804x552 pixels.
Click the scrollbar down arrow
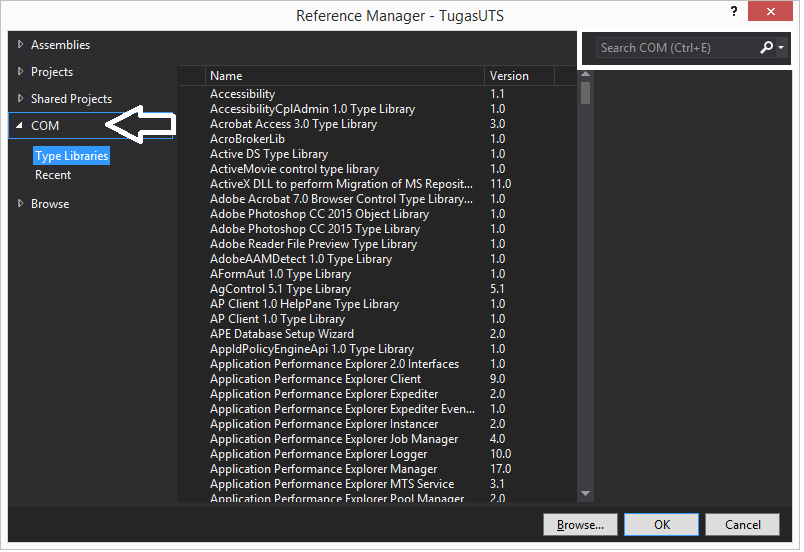(586, 494)
